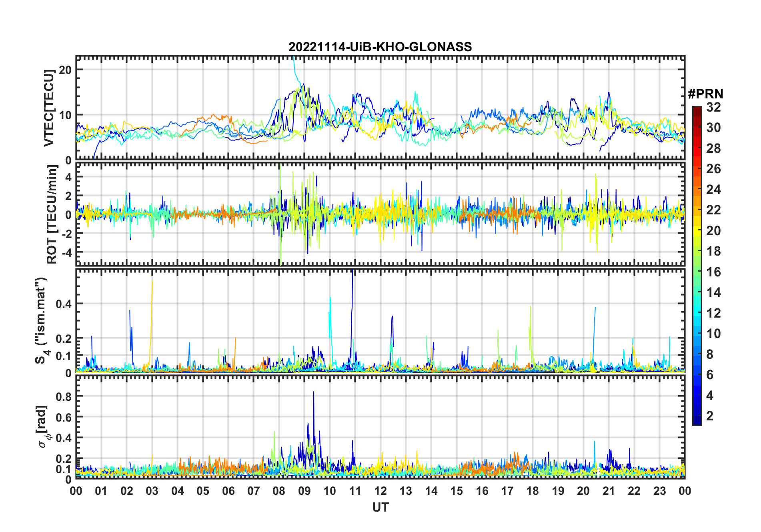Click x-axis tick label 18

[x=533, y=491]
